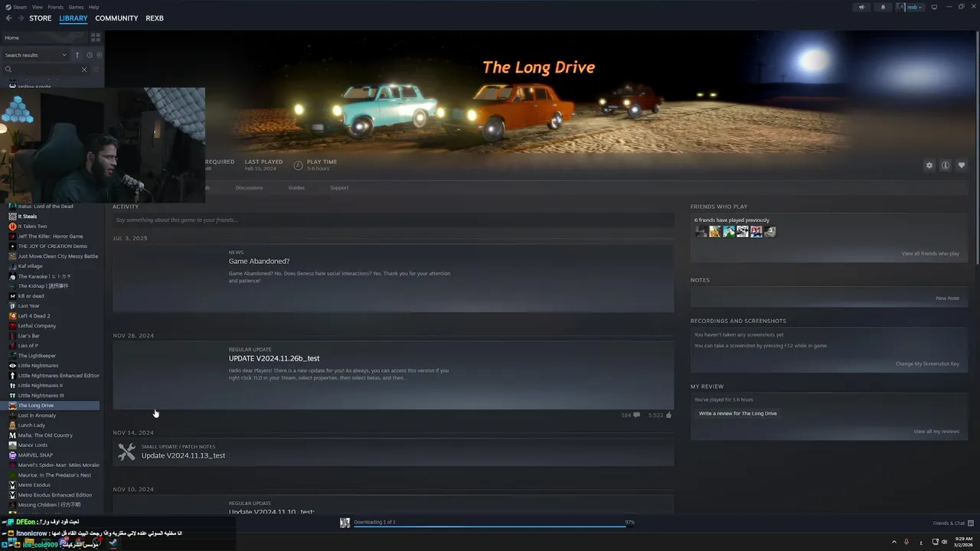Click the Steam logo in menu bar
Image resolution: width=980 pixels, height=551 pixels.
tap(8, 7)
